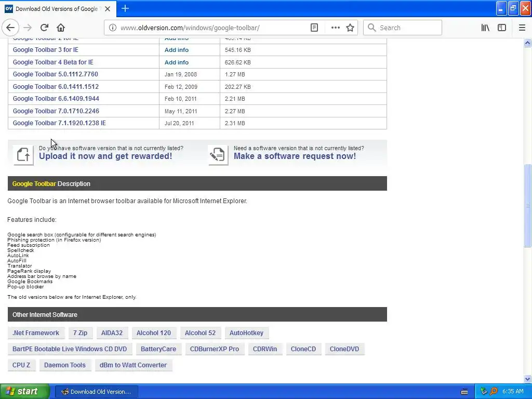Select the Download Old Versions of Google tab

click(58, 9)
